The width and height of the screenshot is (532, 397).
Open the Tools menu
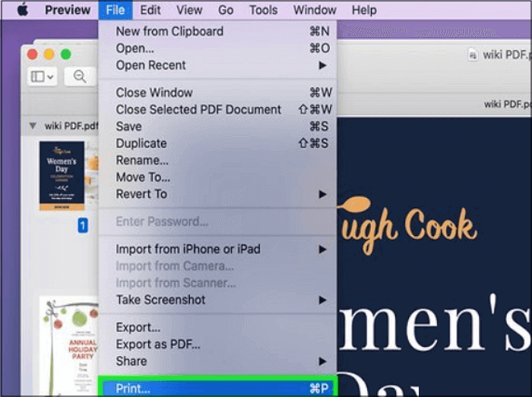pos(263,10)
